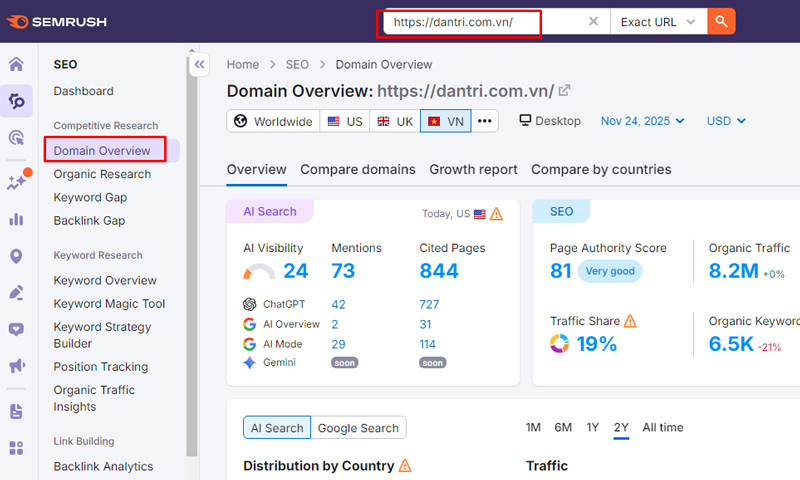Open the Exact URL dropdown

tap(657, 22)
